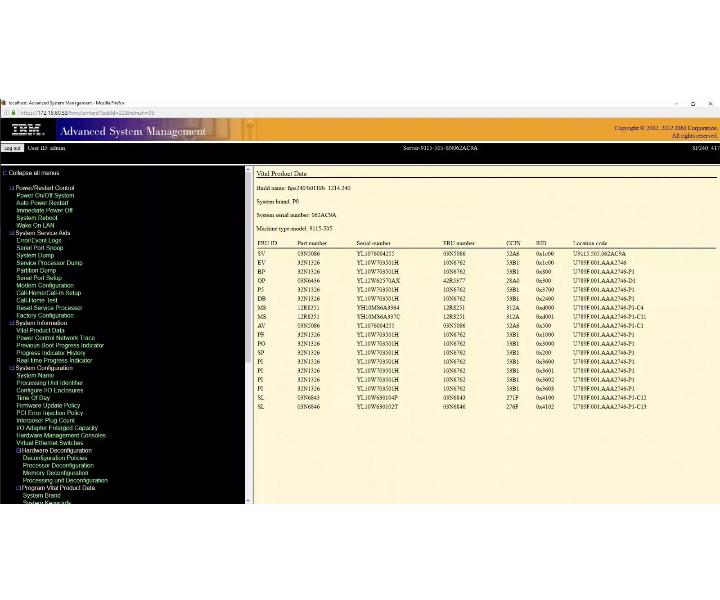Click the Serial number column header
This screenshot has width=720, height=600.
373,243
